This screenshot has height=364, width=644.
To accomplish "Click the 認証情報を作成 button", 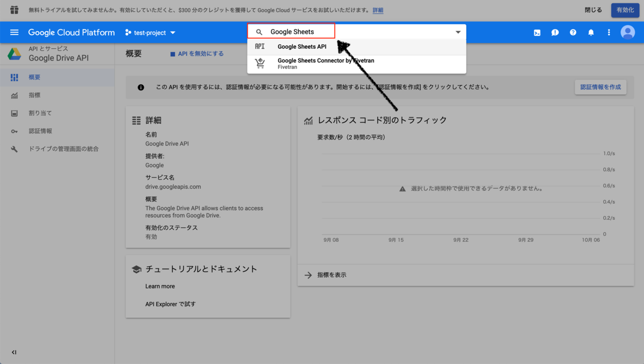I will coord(601,87).
